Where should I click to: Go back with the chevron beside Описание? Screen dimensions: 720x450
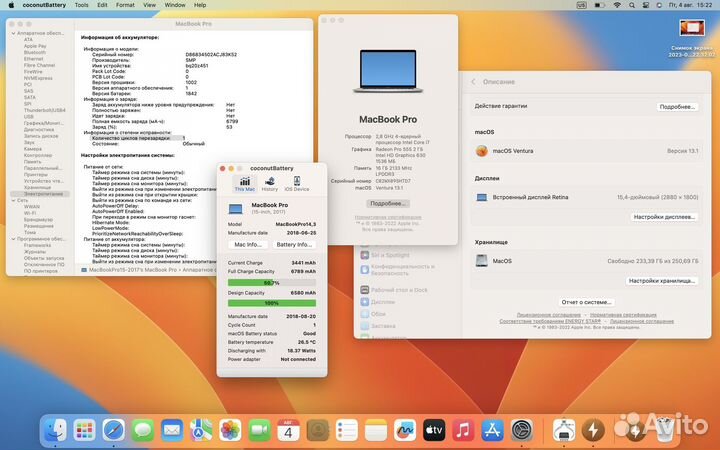point(473,82)
